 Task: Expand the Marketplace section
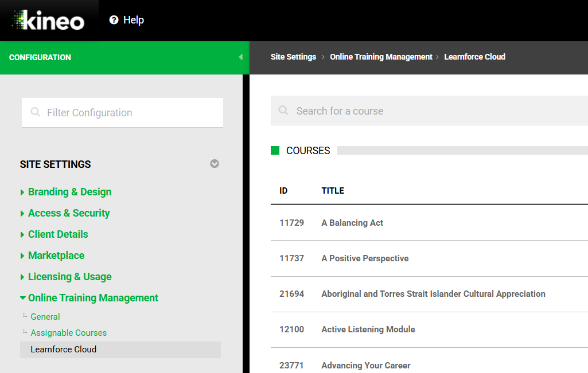(56, 256)
